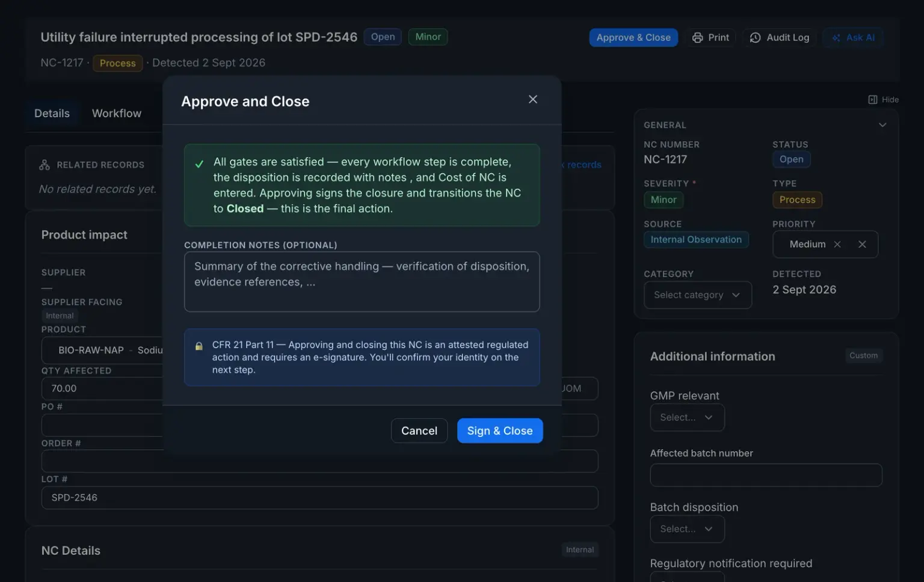Viewport: 924px width, 582px height.
Task: Focus the Completion Notes text area
Action: coord(362,281)
